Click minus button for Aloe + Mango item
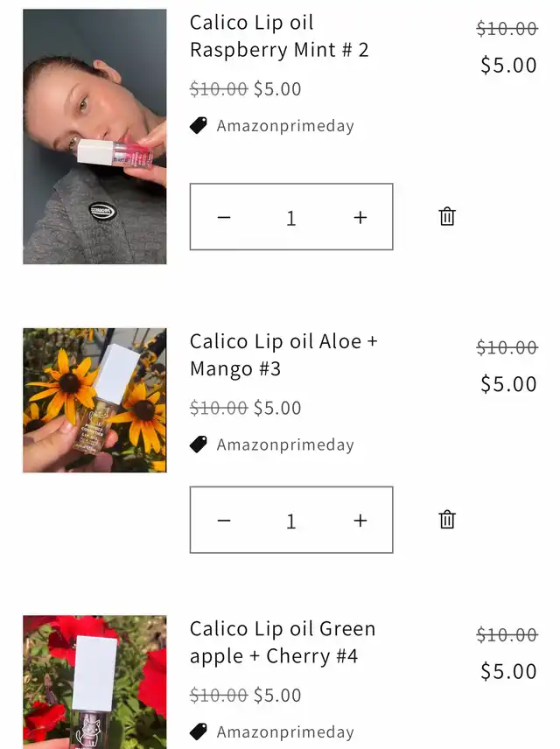The height and width of the screenshot is (749, 560). coord(224,521)
